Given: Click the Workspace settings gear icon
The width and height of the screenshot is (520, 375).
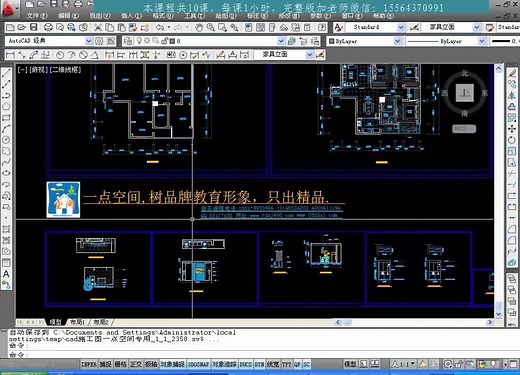Looking at the screenshot, I should (99, 41).
